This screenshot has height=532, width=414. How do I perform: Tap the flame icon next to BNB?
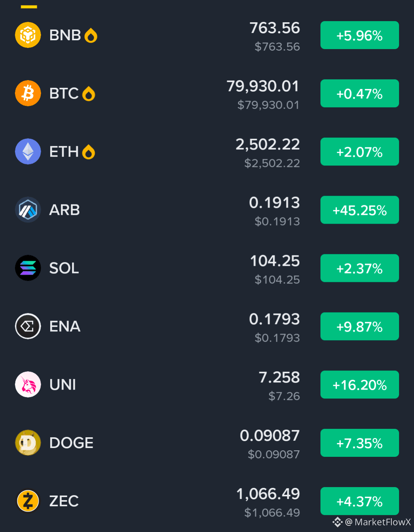91,36
